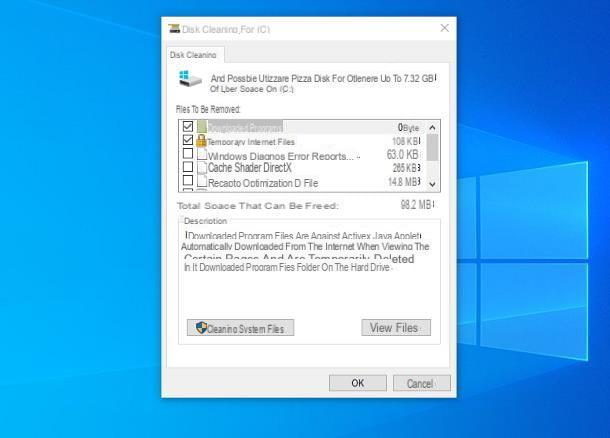Enable the Cache Shader DirectX checkbox
The height and width of the screenshot is (438, 610).
(188, 166)
